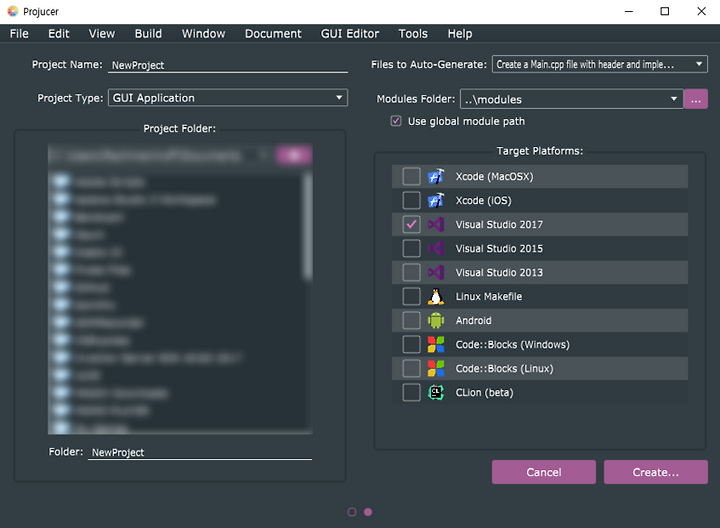Click the CLion (beta) icon
The image size is (720, 528).
point(436,393)
